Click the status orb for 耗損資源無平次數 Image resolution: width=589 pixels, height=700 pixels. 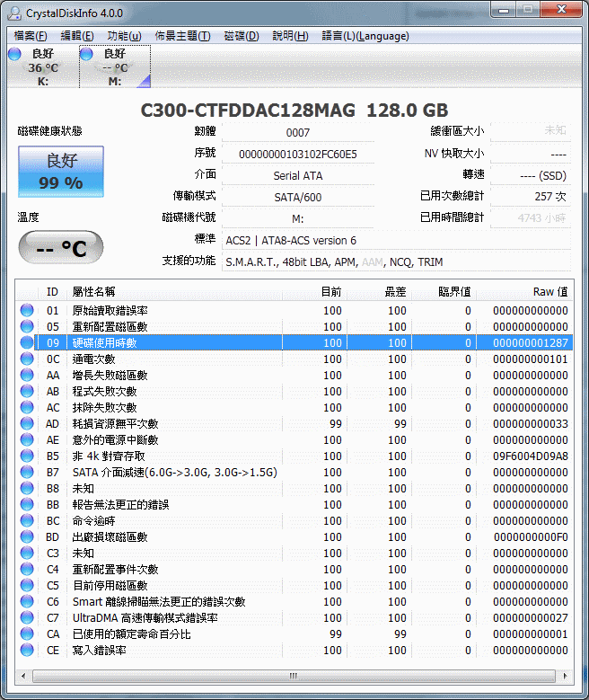27,424
